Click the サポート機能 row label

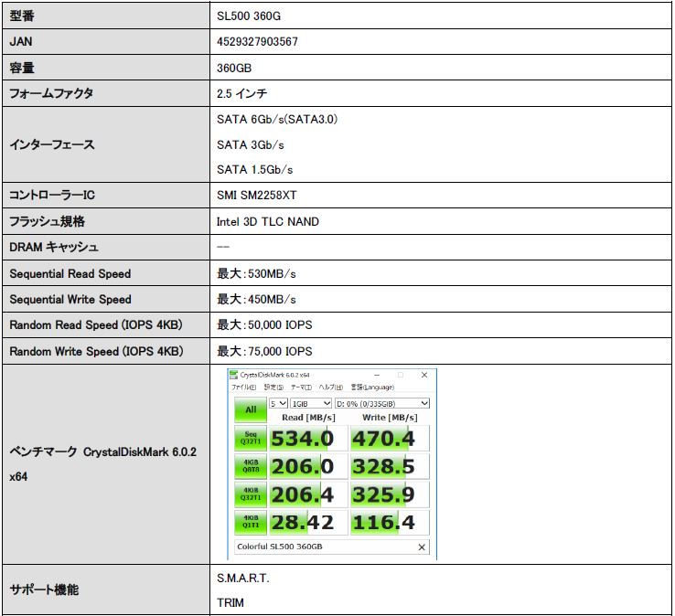(44, 589)
